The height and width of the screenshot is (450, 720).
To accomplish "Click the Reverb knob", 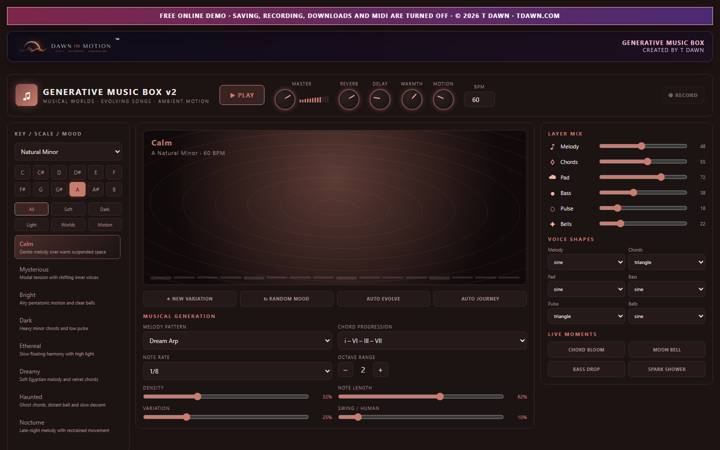I will tap(349, 100).
